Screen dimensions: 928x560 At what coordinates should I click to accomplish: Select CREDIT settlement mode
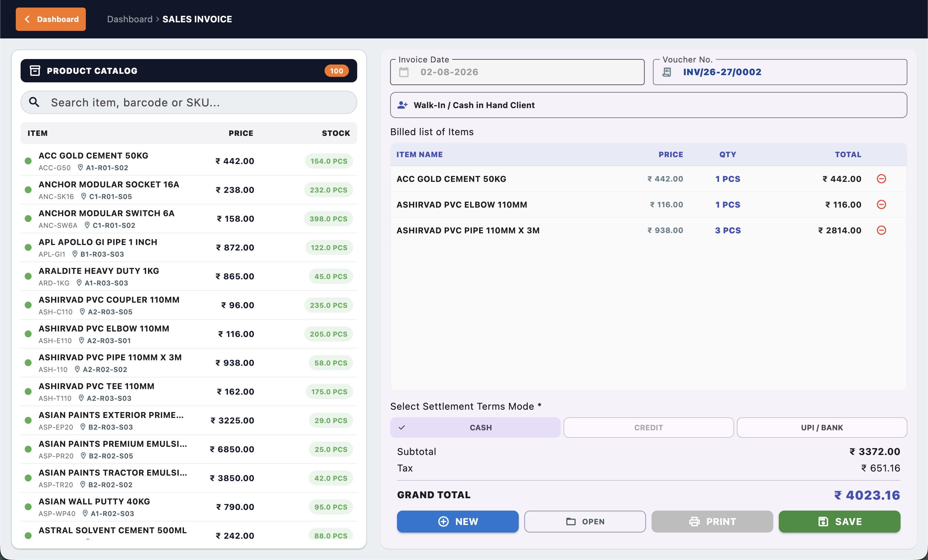point(649,428)
